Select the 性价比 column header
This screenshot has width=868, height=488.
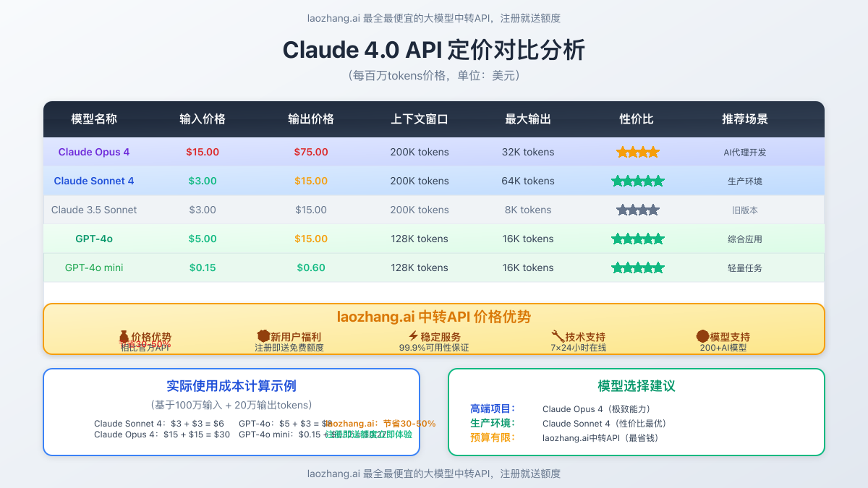tap(637, 119)
